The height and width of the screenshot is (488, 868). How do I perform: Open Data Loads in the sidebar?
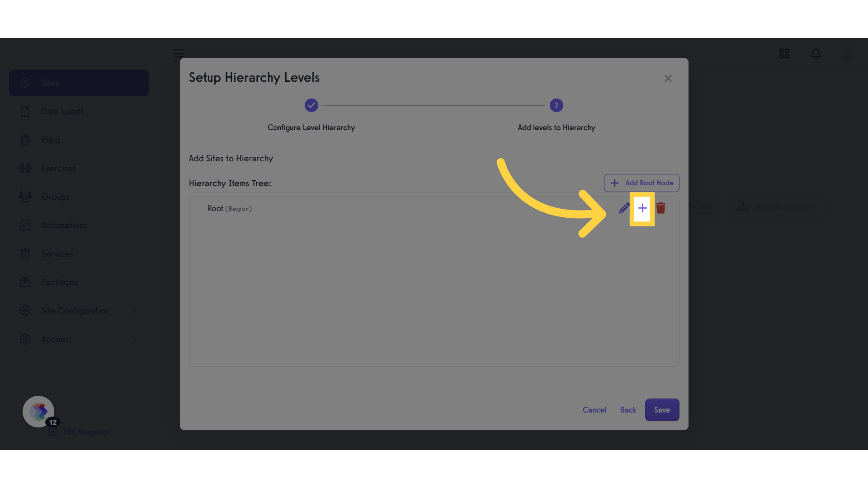click(79, 111)
